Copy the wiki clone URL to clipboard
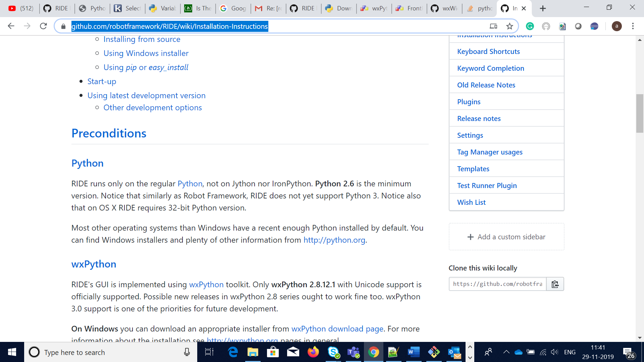644x362 pixels. tap(555, 284)
